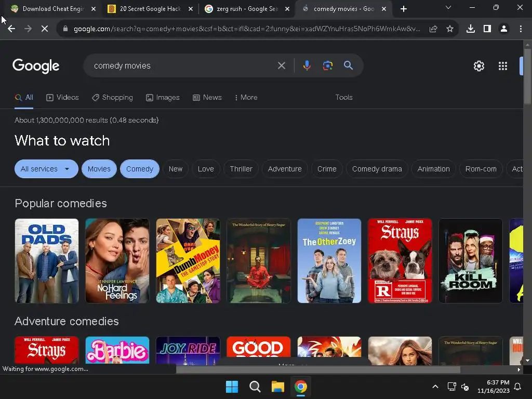
Task: Click the forward navigation arrow
Action: [x=28, y=29]
